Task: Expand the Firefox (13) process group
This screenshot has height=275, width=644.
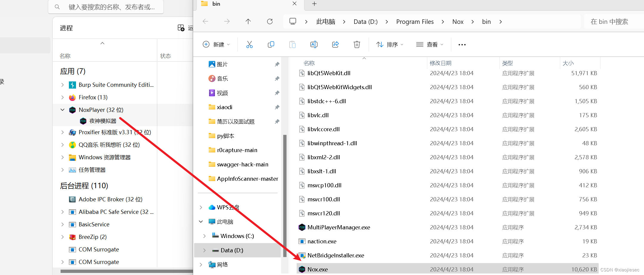Action: tap(62, 98)
